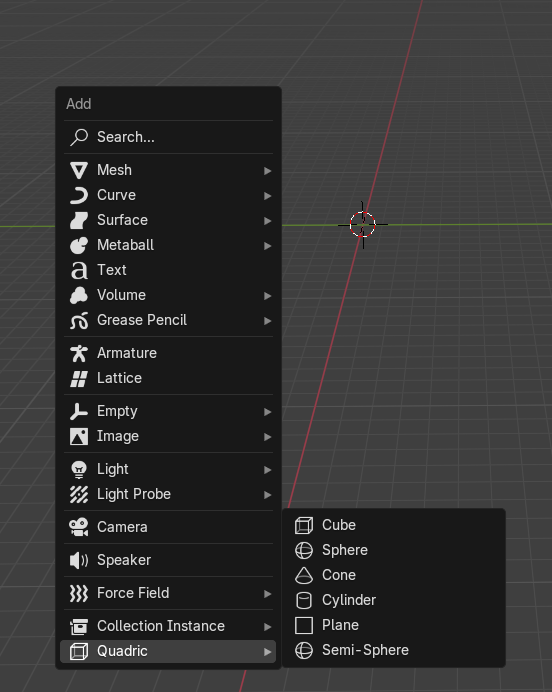
Task: Expand the Curve submenu arrow
Action: (267, 196)
